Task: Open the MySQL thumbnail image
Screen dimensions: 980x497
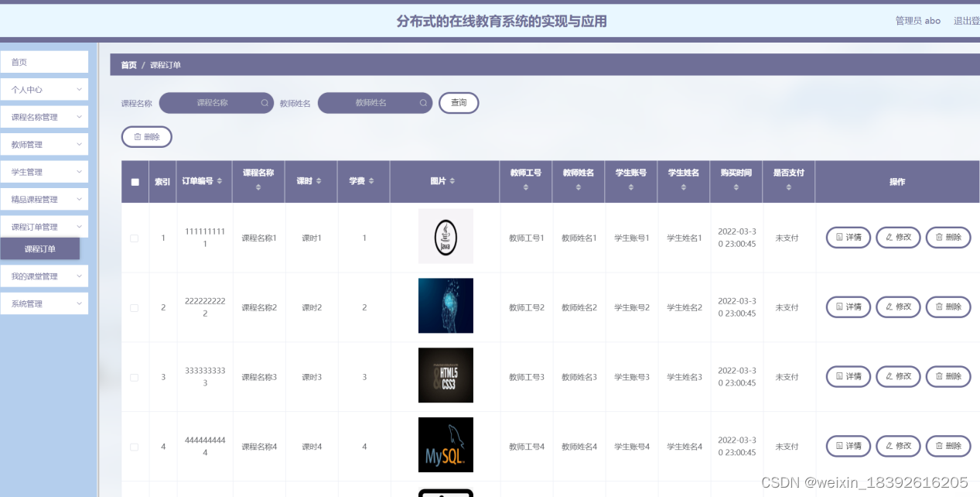Action: [446, 445]
